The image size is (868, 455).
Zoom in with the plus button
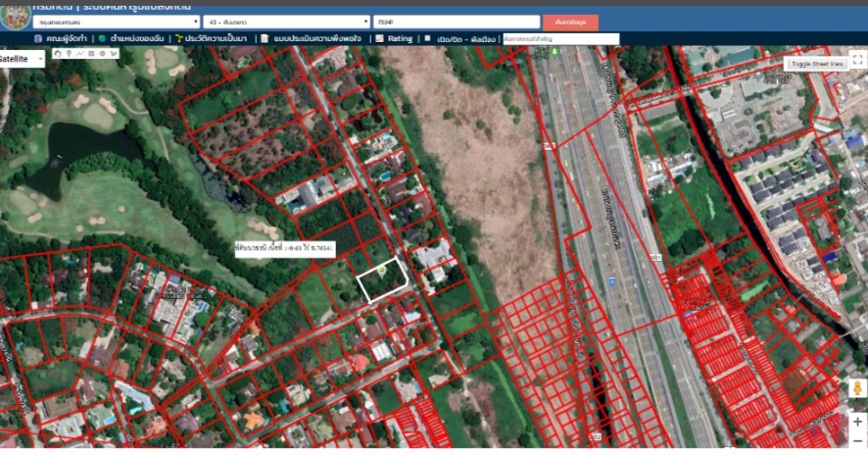click(857, 422)
